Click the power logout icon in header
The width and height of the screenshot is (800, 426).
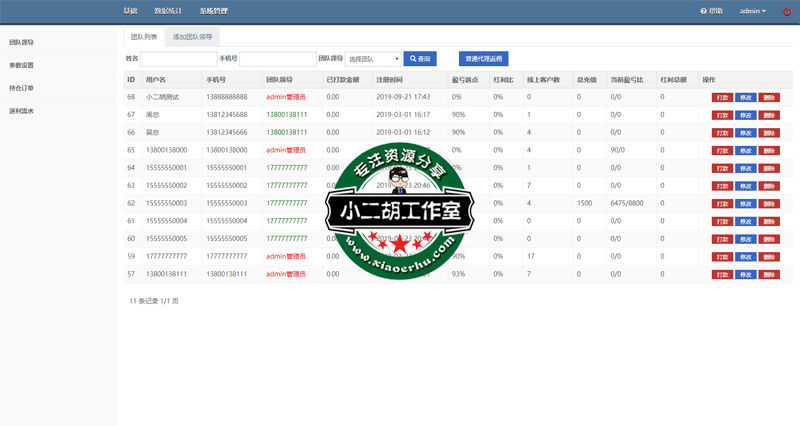[x=787, y=11]
